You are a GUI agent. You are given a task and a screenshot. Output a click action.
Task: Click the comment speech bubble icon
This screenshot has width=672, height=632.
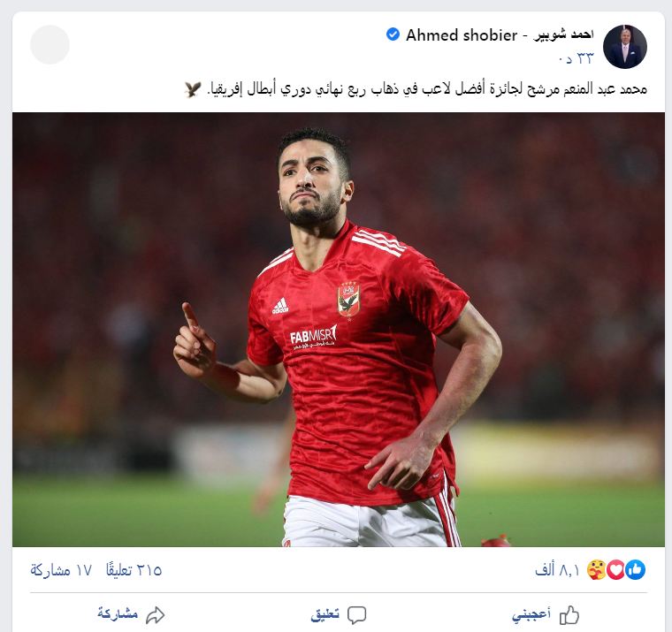point(356,615)
